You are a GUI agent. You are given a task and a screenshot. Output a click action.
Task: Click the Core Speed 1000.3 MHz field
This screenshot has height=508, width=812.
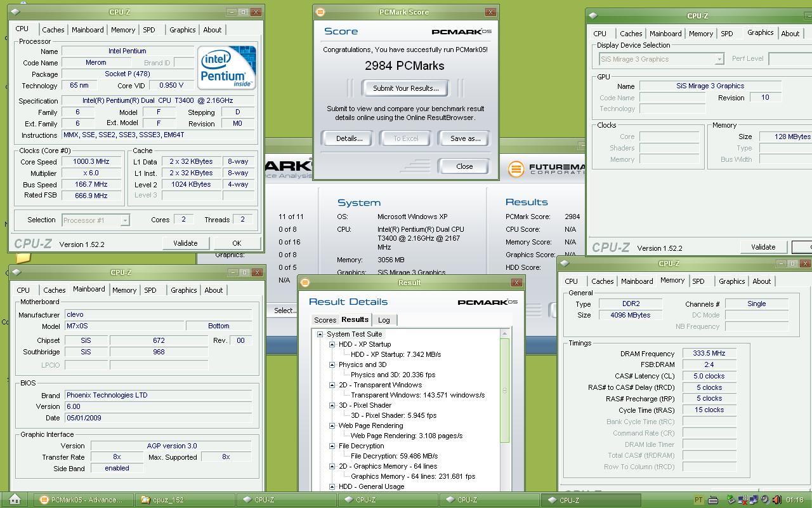pos(91,161)
